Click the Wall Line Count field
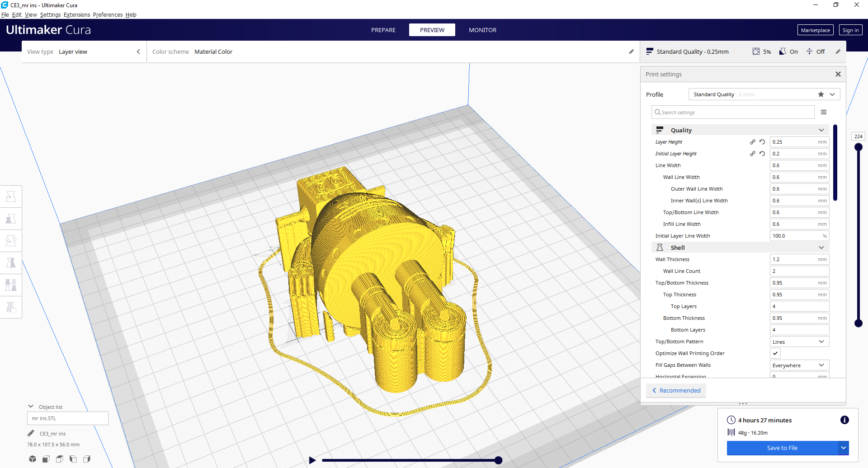The width and height of the screenshot is (868, 468). (x=800, y=271)
